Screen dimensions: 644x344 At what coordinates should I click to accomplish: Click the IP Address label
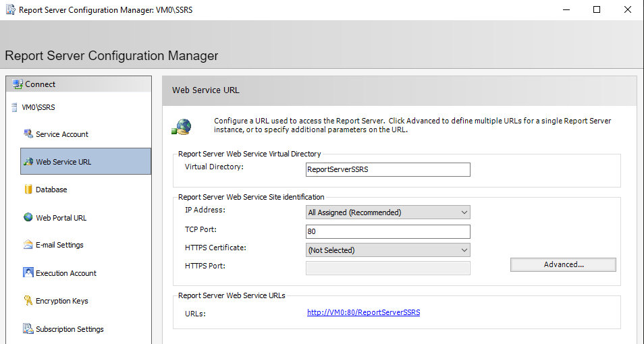pos(205,210)
